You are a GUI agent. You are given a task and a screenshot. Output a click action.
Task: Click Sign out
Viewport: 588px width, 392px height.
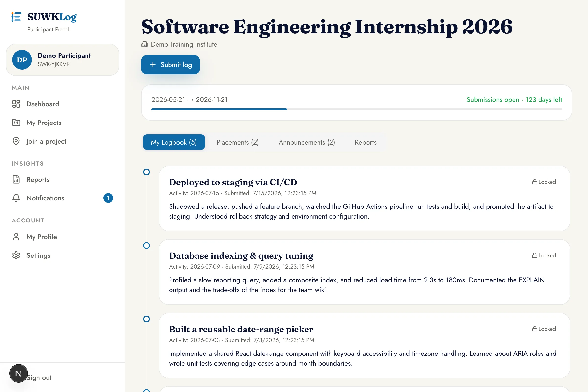(x=39, y=378)
